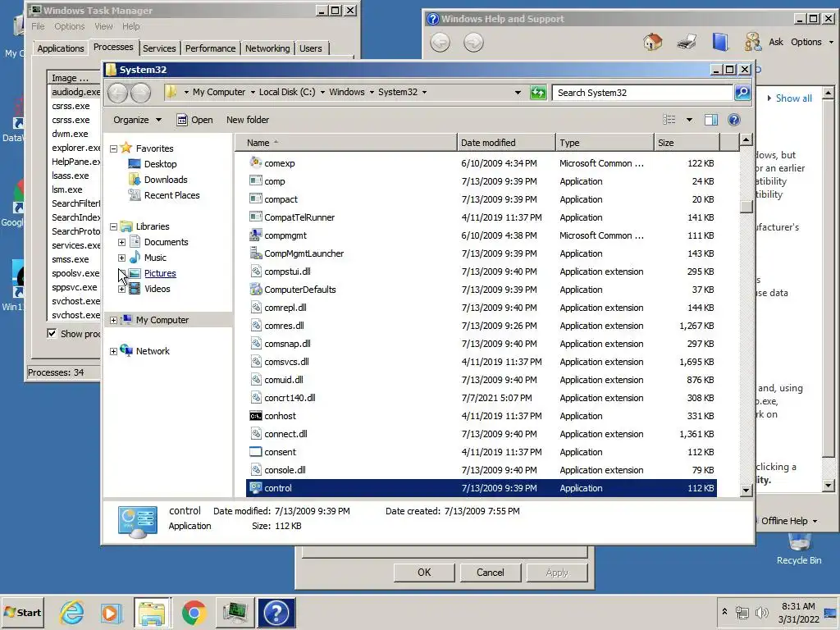The width and height of the screenshot is (840, 630).
Task: Click the volume speaker tray icon
Action: coord(761,612)
